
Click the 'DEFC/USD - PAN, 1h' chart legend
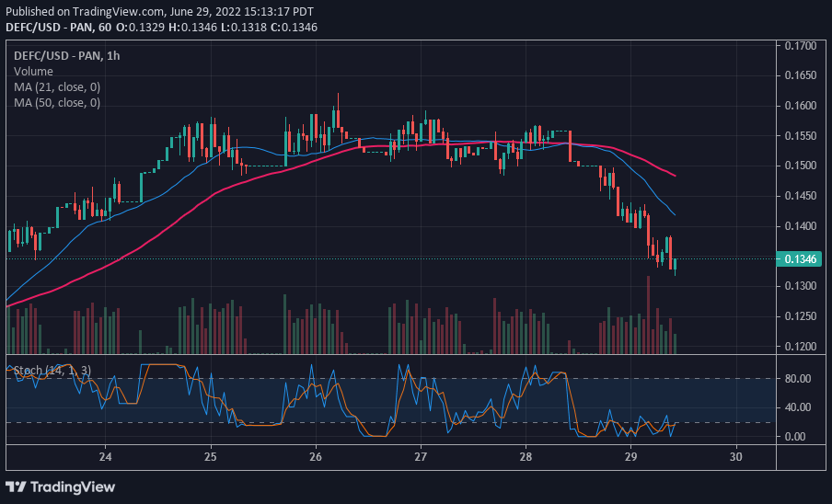click(x=67, y=56)
